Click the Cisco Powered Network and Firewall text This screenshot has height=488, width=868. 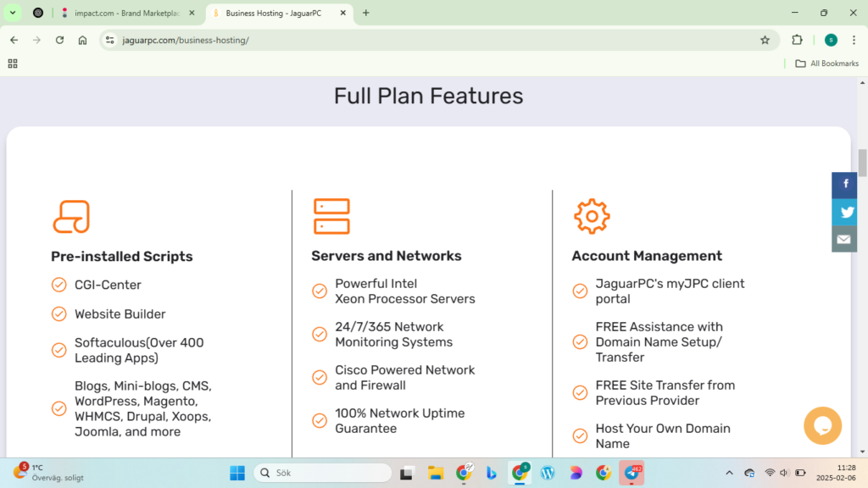(x=404, y=377)
